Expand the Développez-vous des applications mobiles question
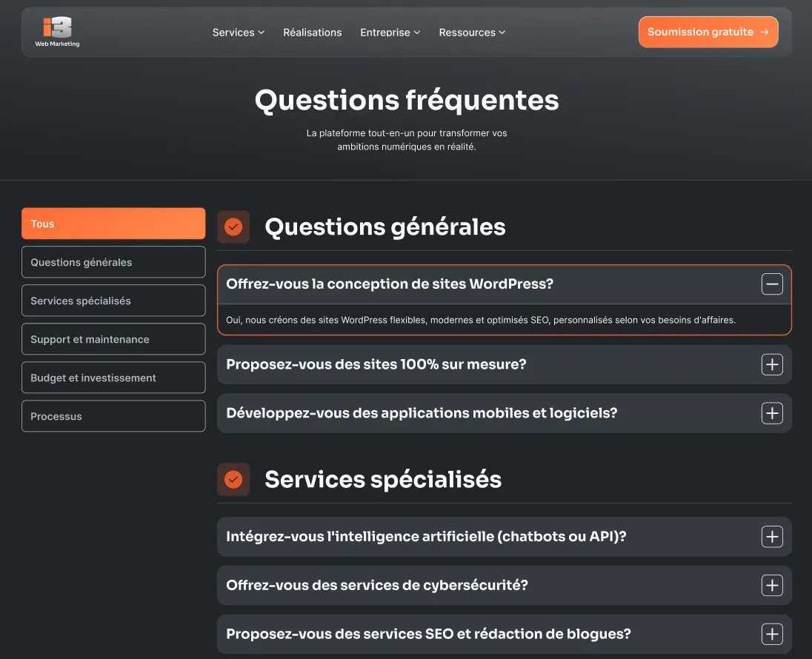 pyautogui.click(x=422, y=413)
